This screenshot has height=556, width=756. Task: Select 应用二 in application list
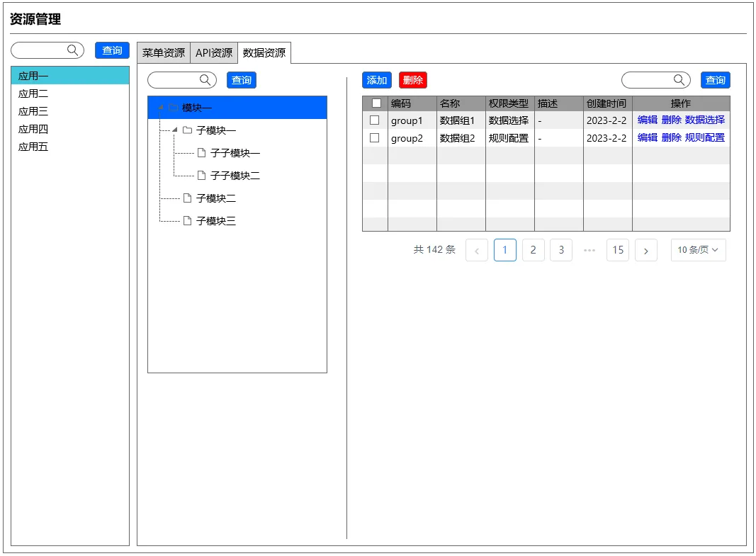[x=70, y=93]
